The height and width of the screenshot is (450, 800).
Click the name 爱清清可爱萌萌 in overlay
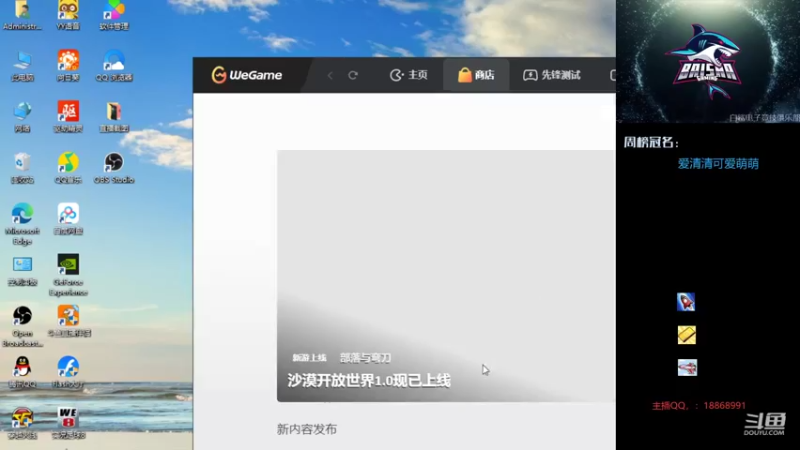tap(718, 164)
